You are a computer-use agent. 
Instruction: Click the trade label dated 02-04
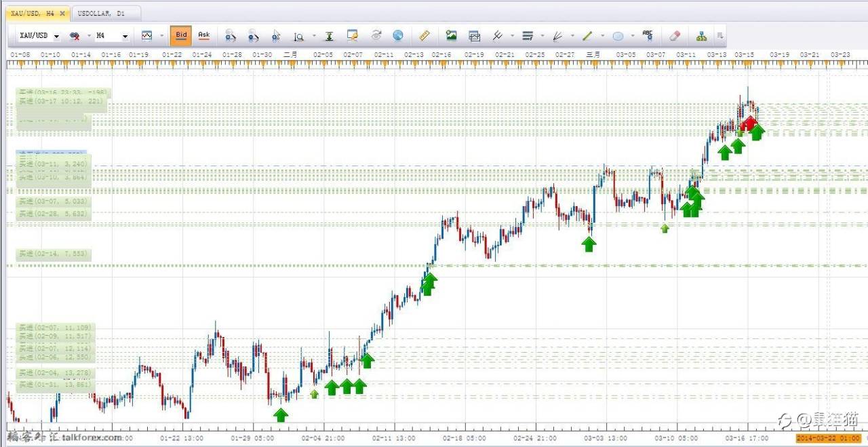tap(55, 373)
